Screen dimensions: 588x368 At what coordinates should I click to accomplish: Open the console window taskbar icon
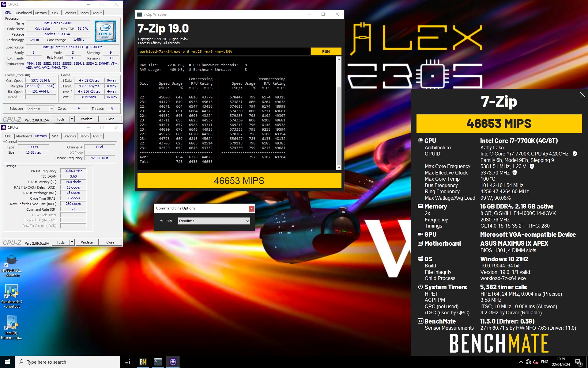pyautogui.click(x=158, y=362)
